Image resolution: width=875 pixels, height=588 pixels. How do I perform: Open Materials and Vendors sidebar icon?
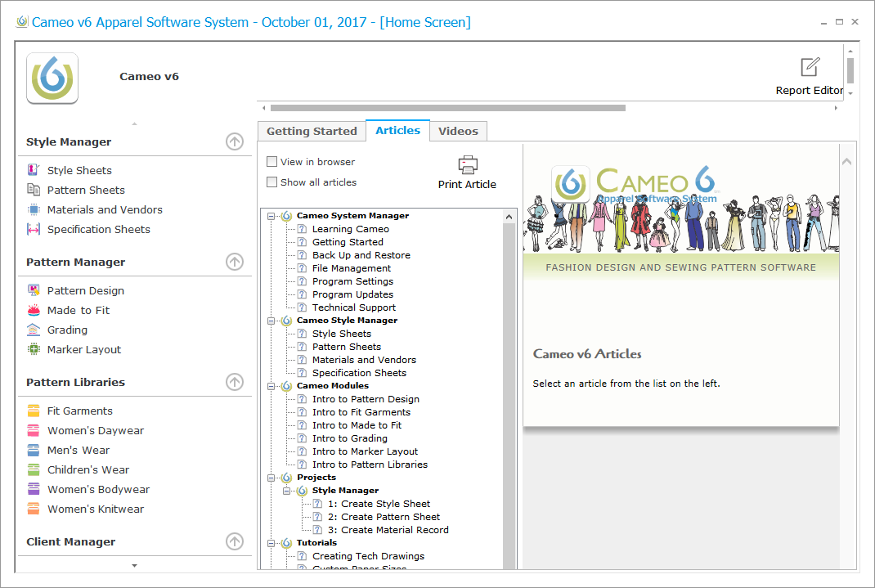(34, 209)
